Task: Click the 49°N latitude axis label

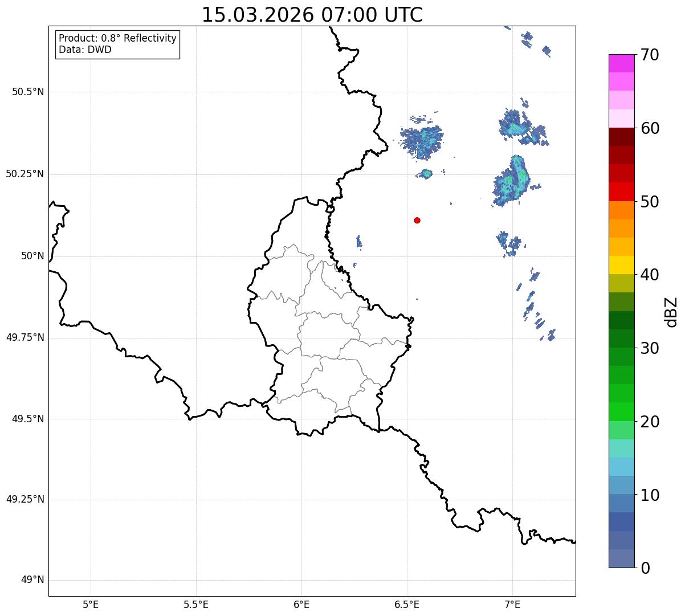Action: click(32, 580)
